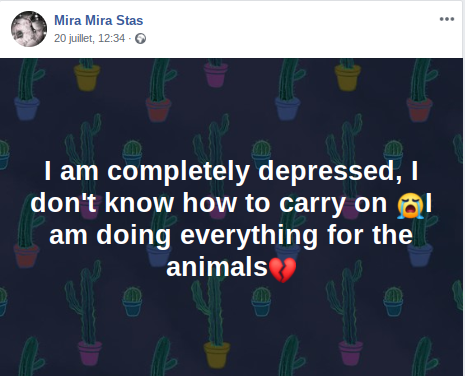
Task: Click the word "Mira" at name start
Action: point(68,20)
